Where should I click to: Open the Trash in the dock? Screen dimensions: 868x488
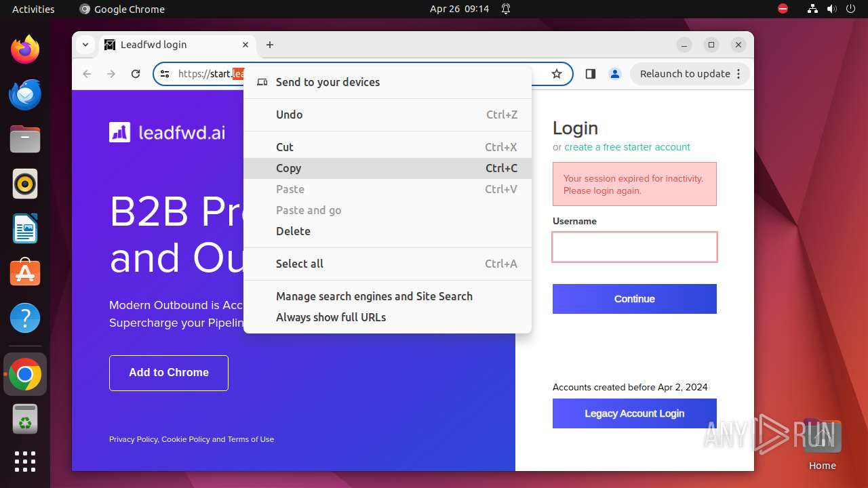pos(25,419)
